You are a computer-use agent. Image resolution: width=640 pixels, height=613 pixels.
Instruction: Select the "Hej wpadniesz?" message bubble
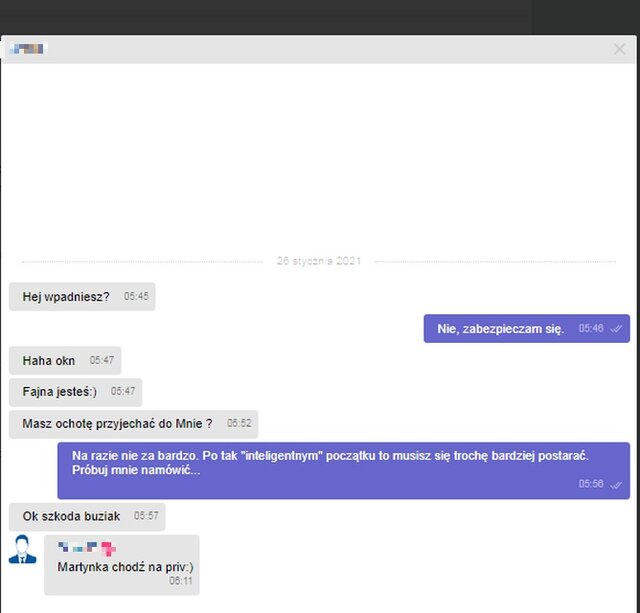66,297
